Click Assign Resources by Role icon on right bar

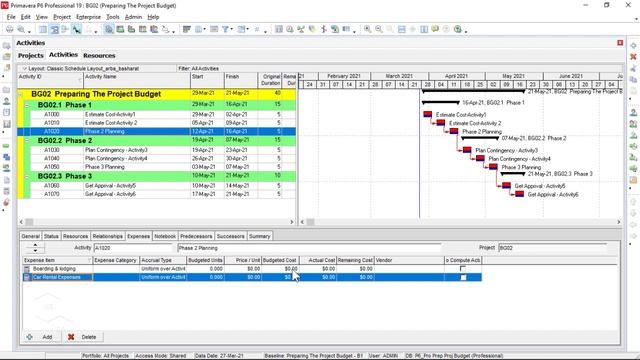click(x=633, y=124)
